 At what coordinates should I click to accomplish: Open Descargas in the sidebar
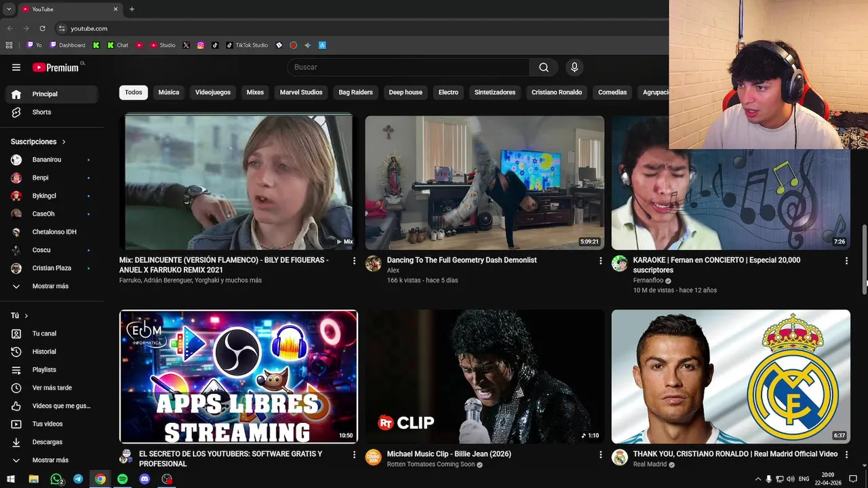52,442
